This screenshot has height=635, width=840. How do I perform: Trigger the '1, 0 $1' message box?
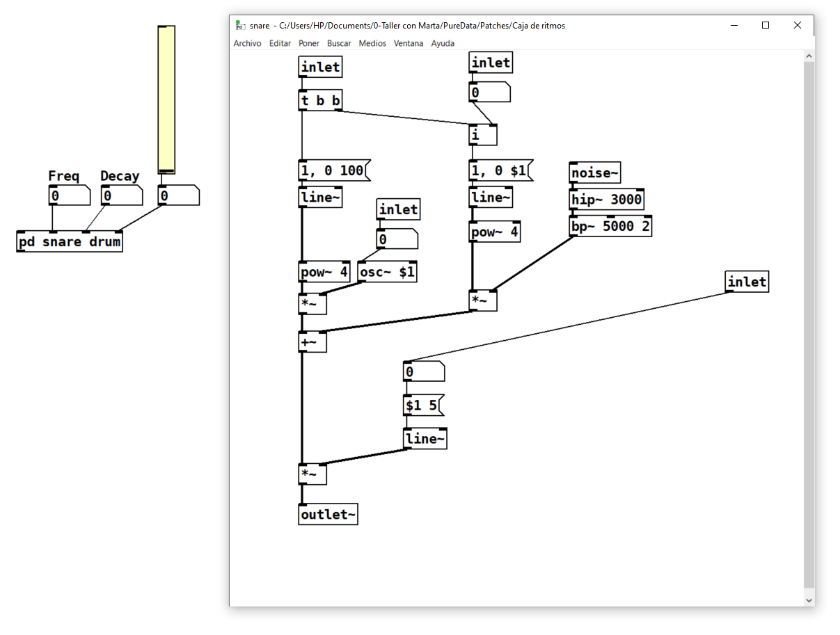(502, 170)
